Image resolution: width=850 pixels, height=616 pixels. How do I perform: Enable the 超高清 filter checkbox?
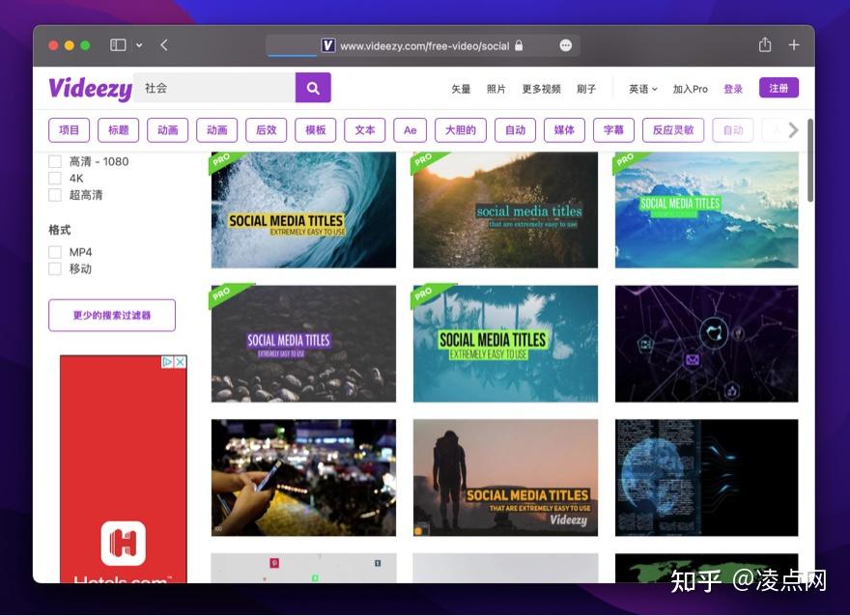[x=55, y=195]
